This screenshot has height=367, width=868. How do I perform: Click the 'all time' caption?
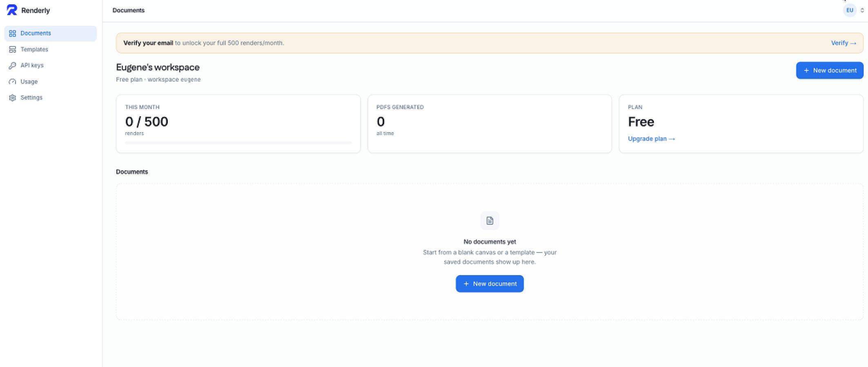[385, 133]
